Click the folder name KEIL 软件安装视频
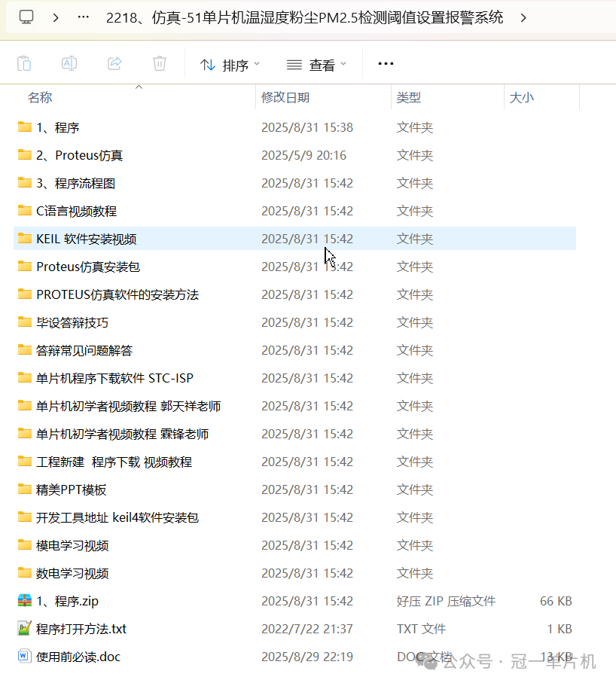This screenshot has width=616, height=686. 86,239
